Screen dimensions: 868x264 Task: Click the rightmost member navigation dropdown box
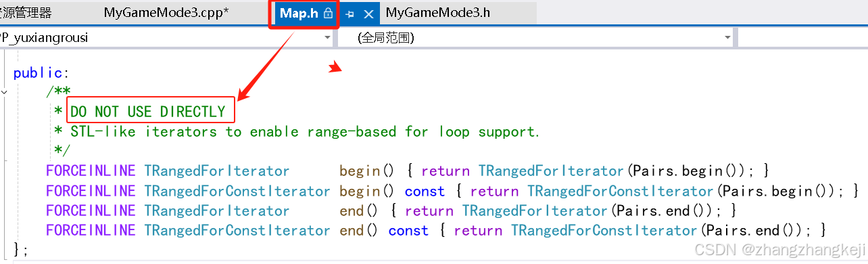point(802,38)
